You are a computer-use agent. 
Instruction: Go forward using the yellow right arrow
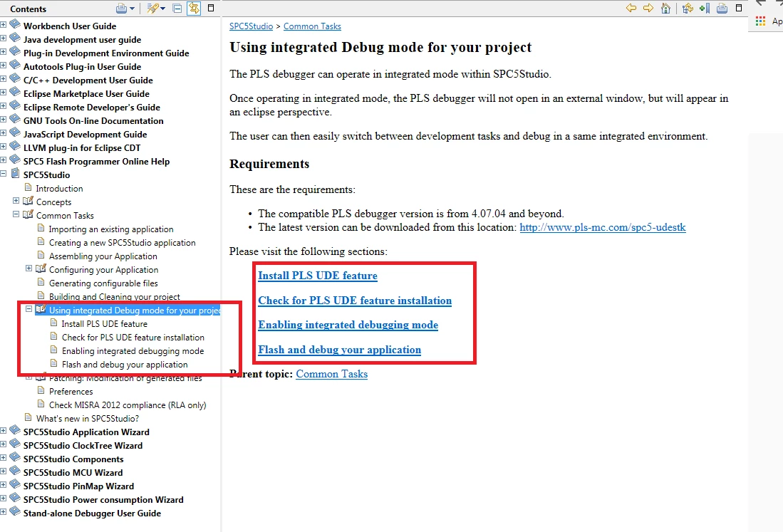point(648,8)
